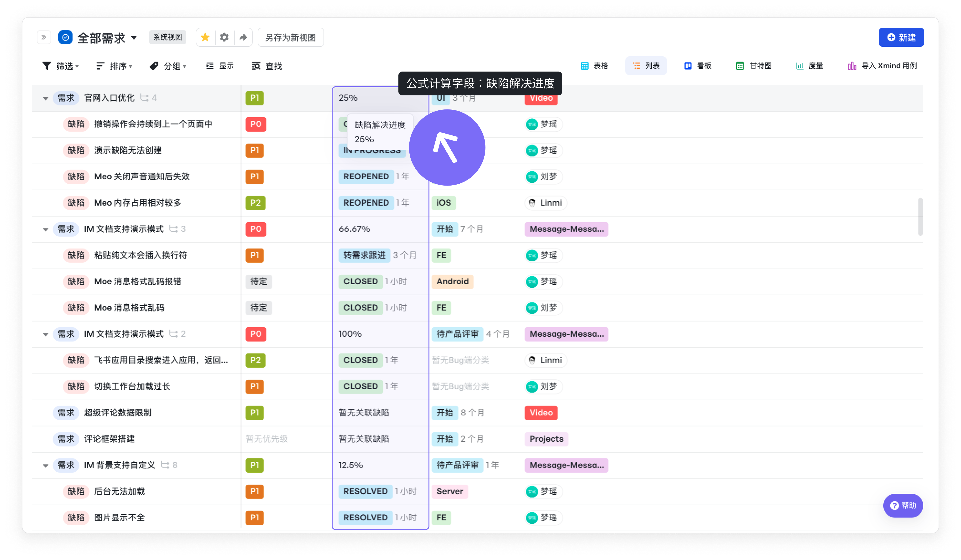The width and height of the screenshot is (961, 560).
Task: Click the 系统视图 tag
Action: (x=167, y=37)
